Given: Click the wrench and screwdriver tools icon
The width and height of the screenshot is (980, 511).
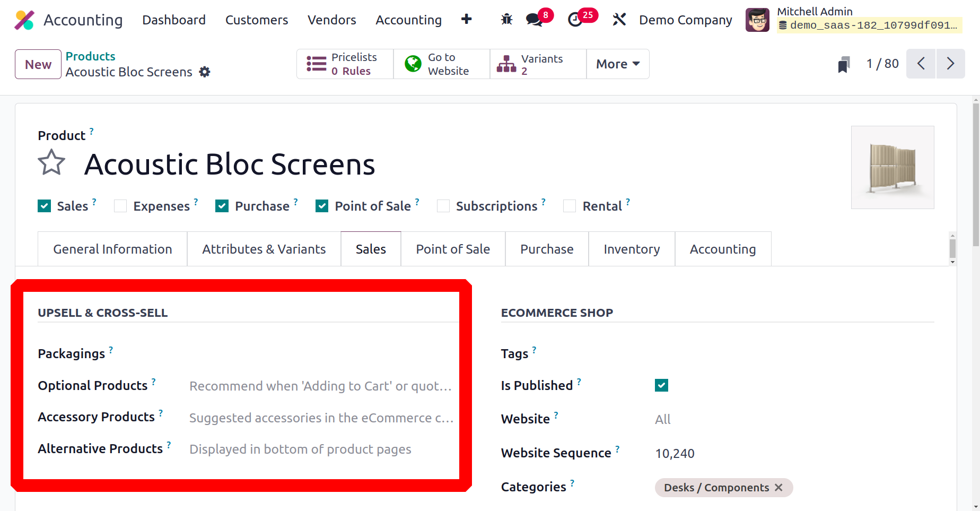Looking at the screenshot, I should (x=619, y=20).
